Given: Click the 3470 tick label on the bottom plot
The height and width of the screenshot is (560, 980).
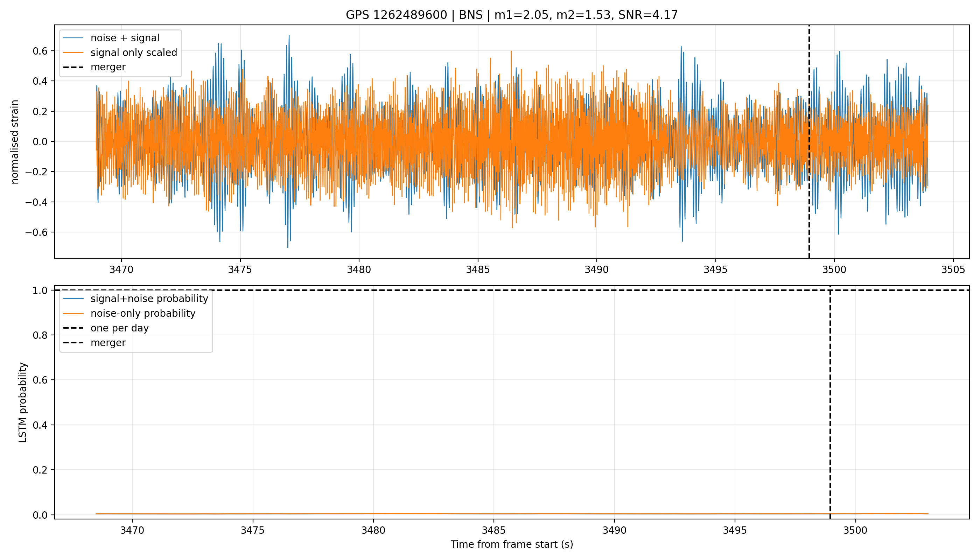Looking at the screenshot, I should (x=132, y=530).
